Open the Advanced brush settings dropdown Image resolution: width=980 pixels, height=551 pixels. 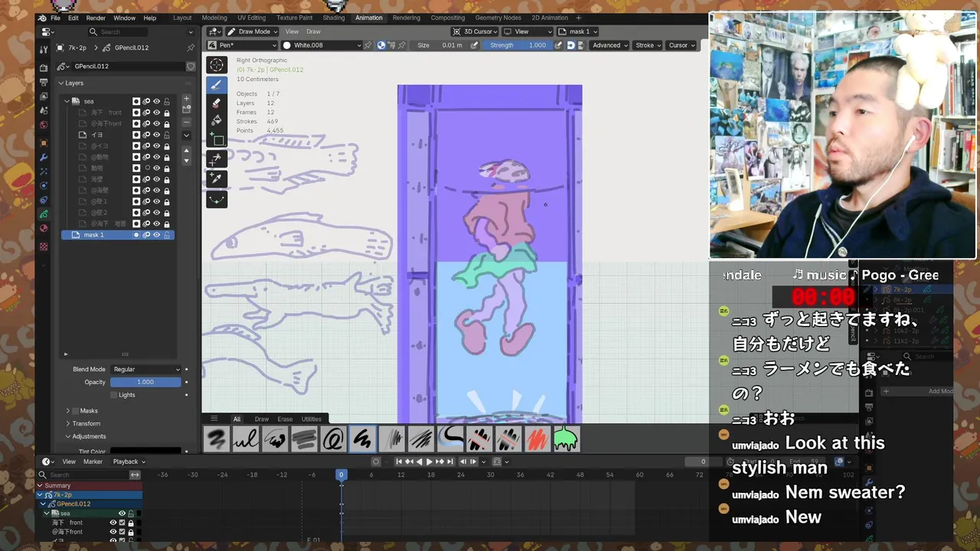pos(609,45)
